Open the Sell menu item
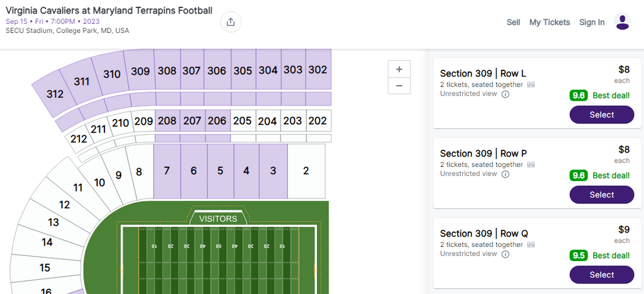The width and height of the screenshot is (644, 294). click(513, 22)
